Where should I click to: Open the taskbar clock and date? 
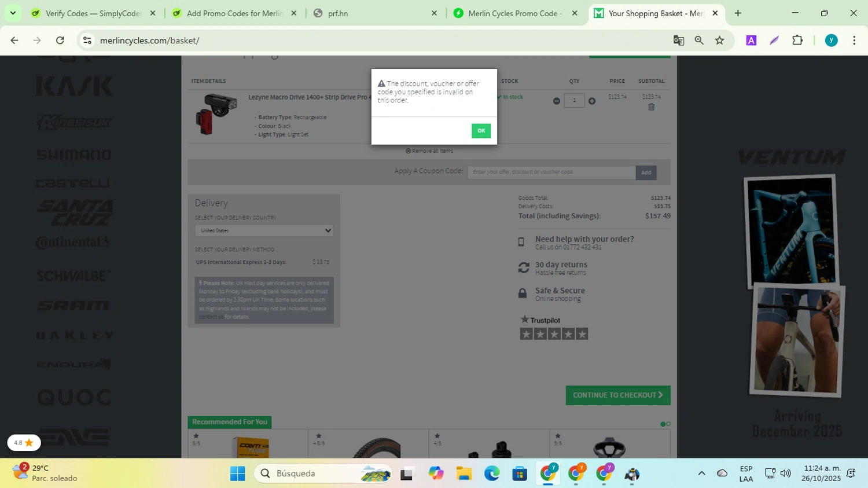[x=821, y=474]
